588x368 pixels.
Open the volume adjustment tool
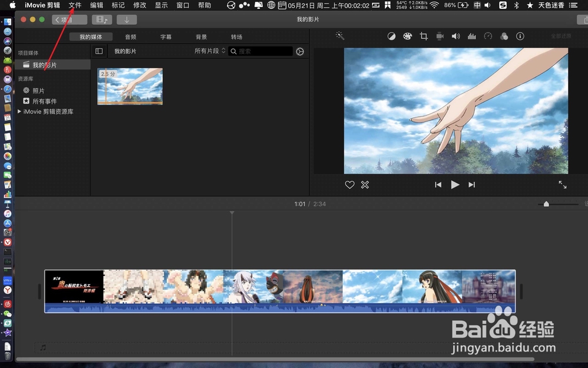pyautogui.click(x=456, y=37)
